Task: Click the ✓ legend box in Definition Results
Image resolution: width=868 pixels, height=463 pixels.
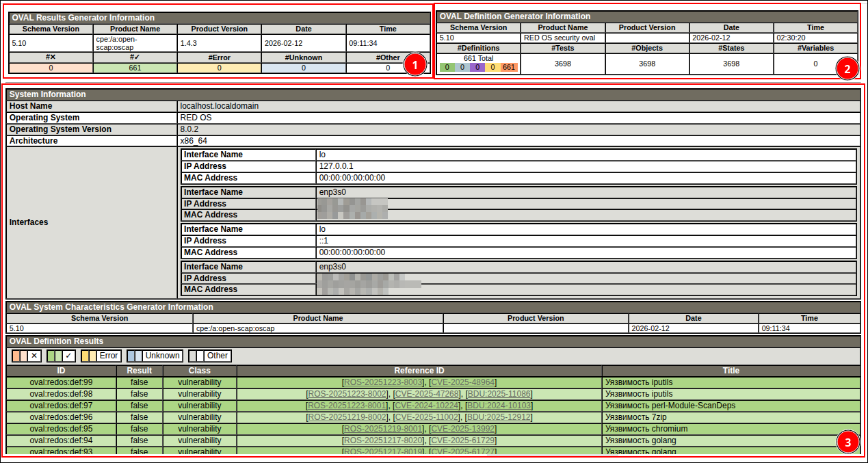Action: (61, 356)
